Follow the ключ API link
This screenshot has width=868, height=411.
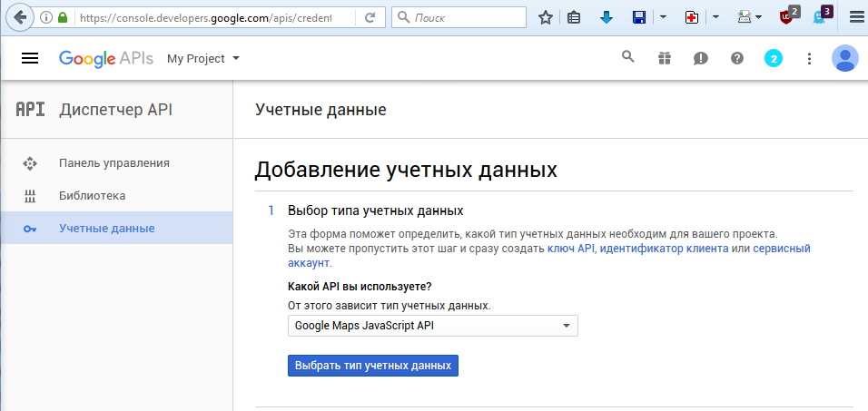[570, 249]
